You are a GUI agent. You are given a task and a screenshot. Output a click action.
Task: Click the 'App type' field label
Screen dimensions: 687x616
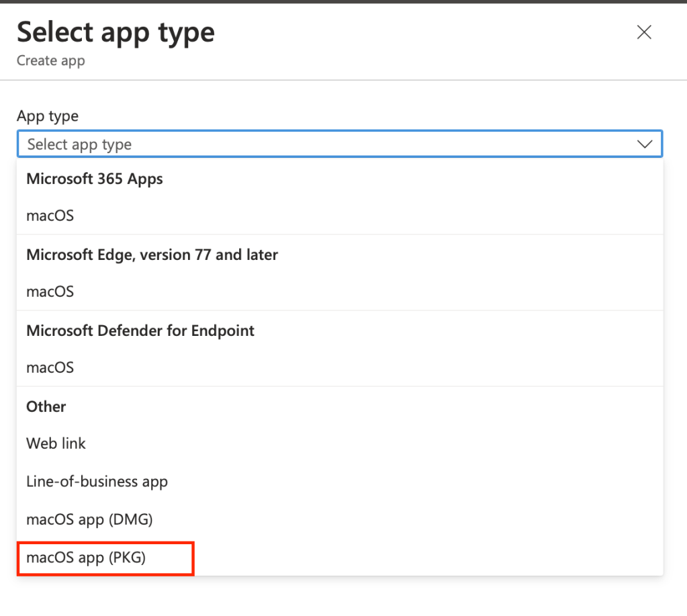click(x=48, y=116)
